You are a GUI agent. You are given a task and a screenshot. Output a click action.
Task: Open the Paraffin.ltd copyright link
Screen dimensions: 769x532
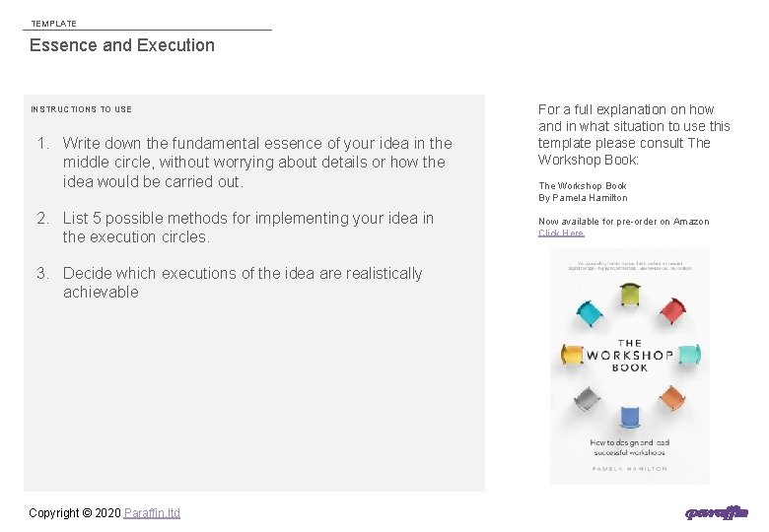click(x=152, y=512)
